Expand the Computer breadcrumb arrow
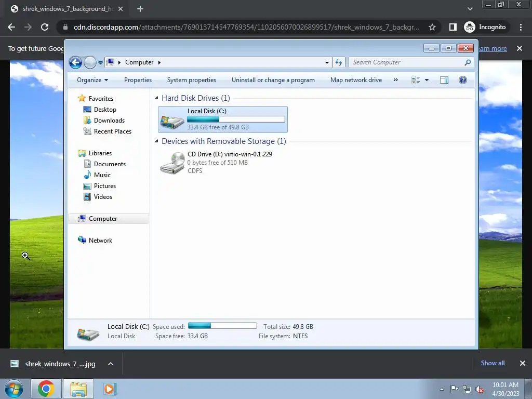The height and width of the screenshot is (399, 532). (159, 62)
